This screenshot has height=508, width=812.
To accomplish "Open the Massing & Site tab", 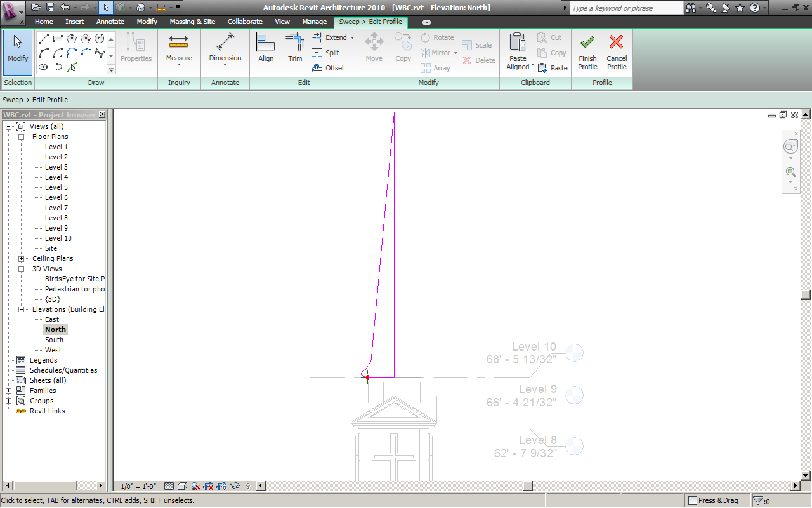I will (x=192, y=22).
